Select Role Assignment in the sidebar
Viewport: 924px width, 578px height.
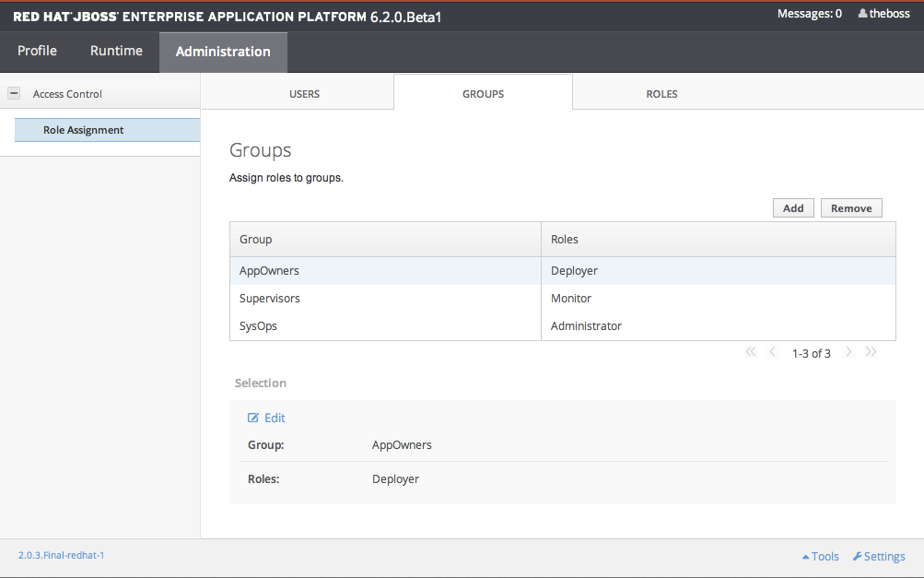pos(83,130)
